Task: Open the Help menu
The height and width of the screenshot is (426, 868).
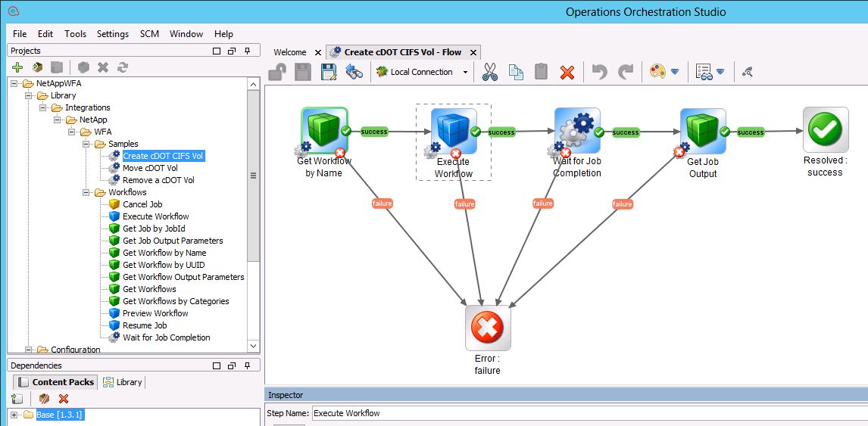Action: point(223,34)
